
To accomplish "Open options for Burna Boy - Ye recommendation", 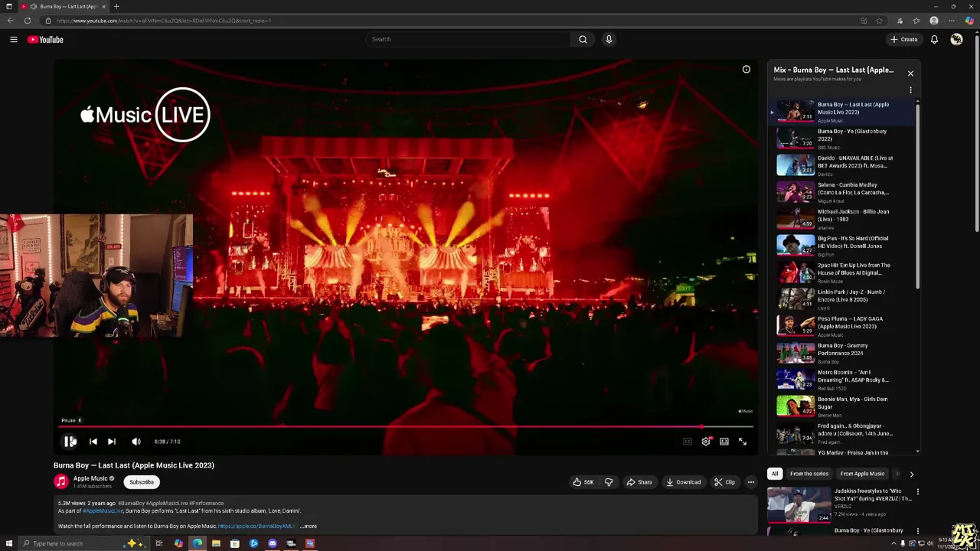I will coord(918,531).
